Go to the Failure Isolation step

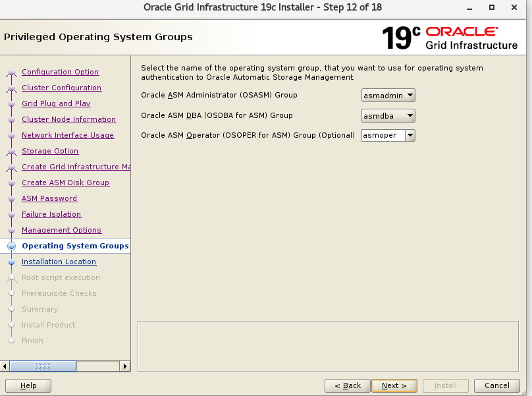click(x=51, y=214)
